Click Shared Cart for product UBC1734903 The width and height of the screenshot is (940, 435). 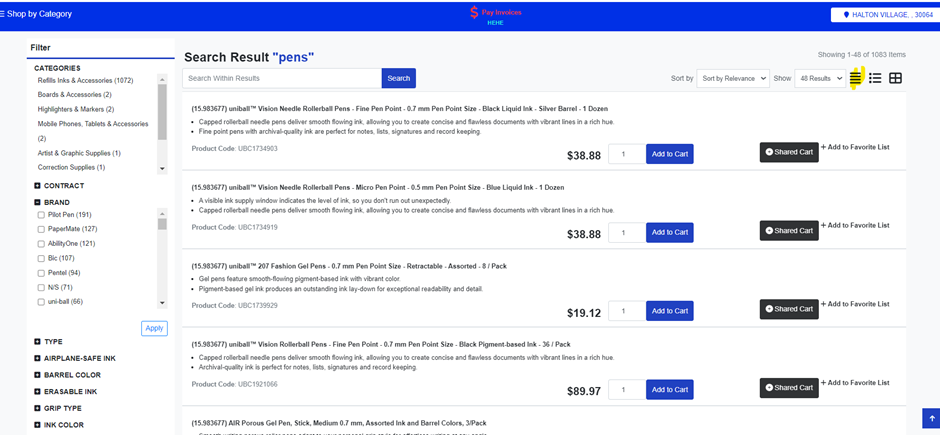(x=789, y=152)
